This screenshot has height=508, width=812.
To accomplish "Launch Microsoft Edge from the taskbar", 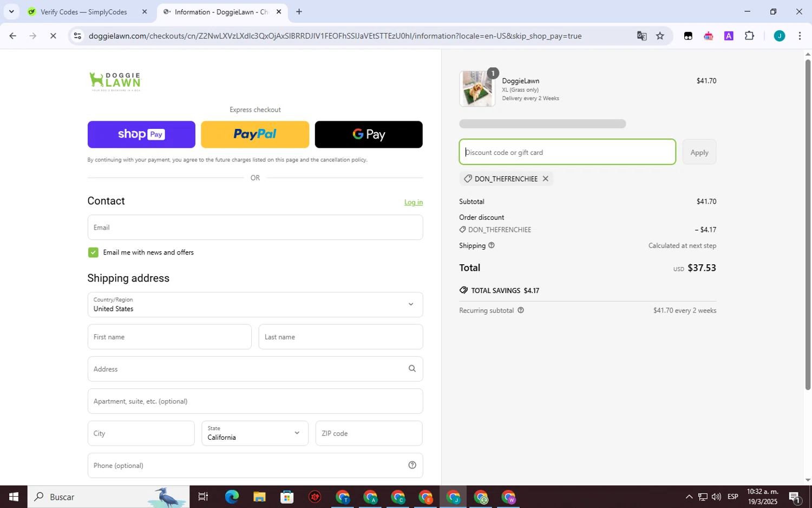I will click(232, 497).
